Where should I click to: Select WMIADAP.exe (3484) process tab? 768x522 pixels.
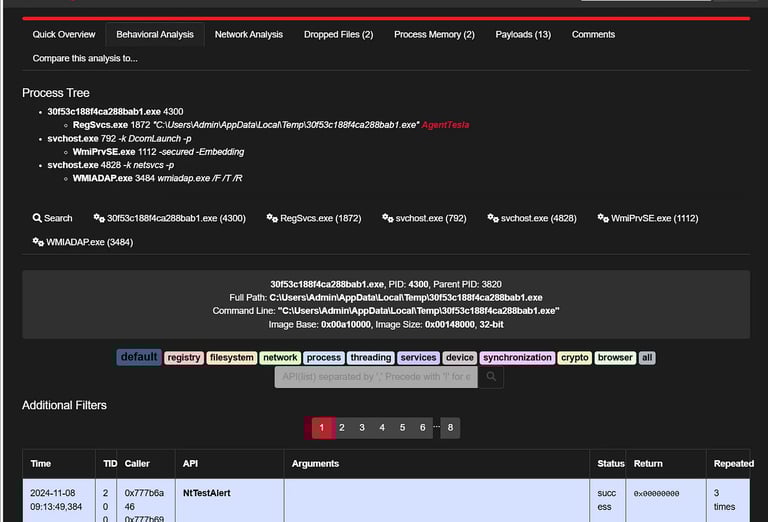(83, 242)
